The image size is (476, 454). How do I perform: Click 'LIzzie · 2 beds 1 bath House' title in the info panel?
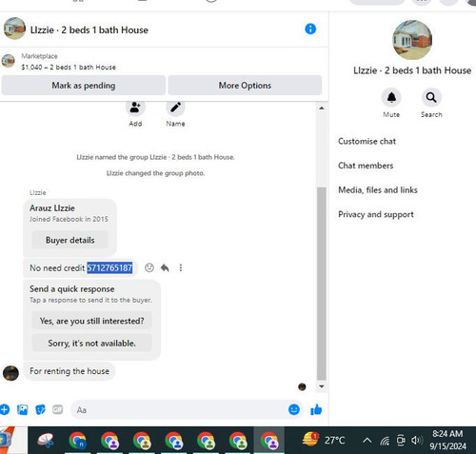pyautogui.click(x=412, y=70)
